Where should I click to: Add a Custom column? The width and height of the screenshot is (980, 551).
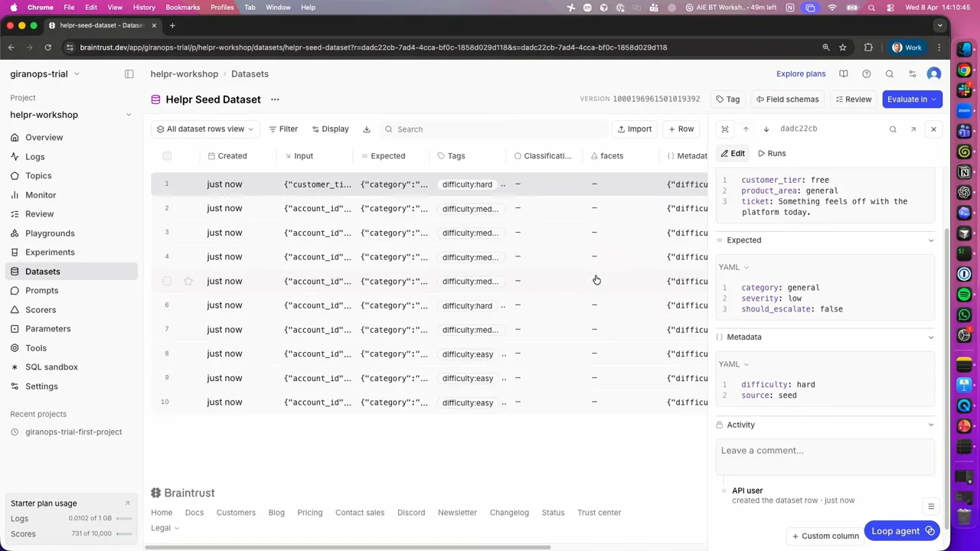(x=825, y=536)
